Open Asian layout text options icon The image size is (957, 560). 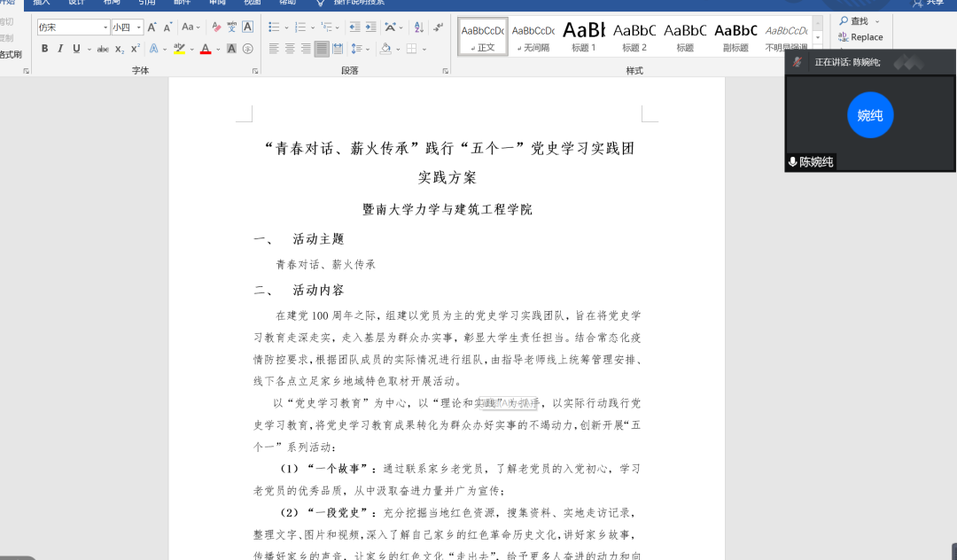pos(390,27)
